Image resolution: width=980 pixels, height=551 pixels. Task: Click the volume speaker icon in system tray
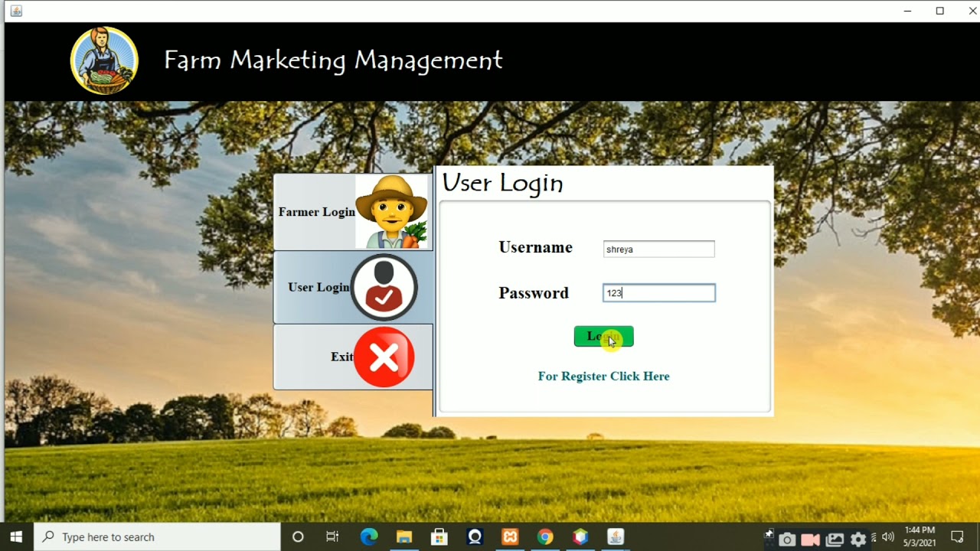tap(888, 537)
